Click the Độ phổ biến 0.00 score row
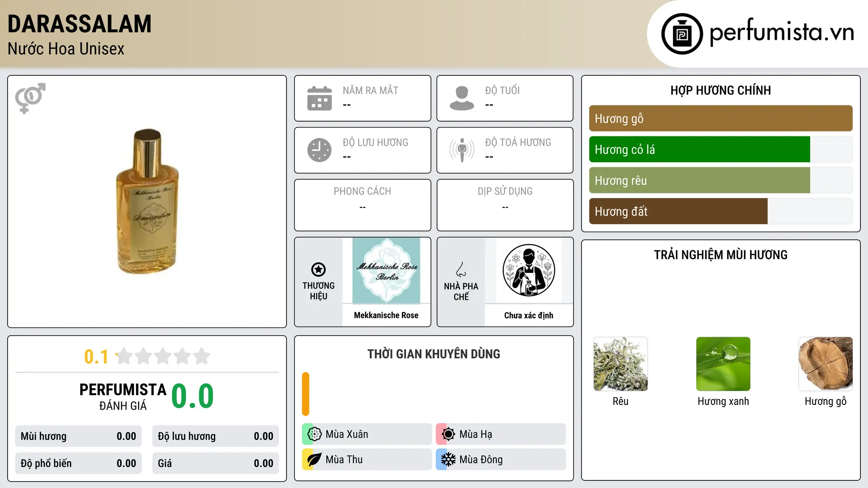The image size is (868, 488). (78, 463)
